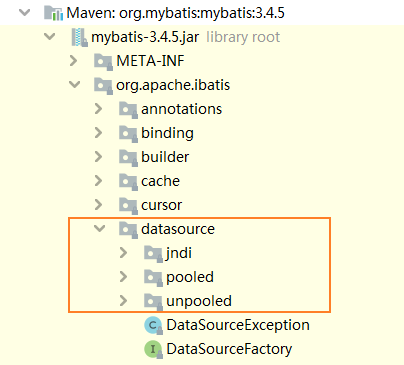The height and width of the screenshot is (365, 404).
Task: Click the cache package folder icon
Action: tap(128, 182)
